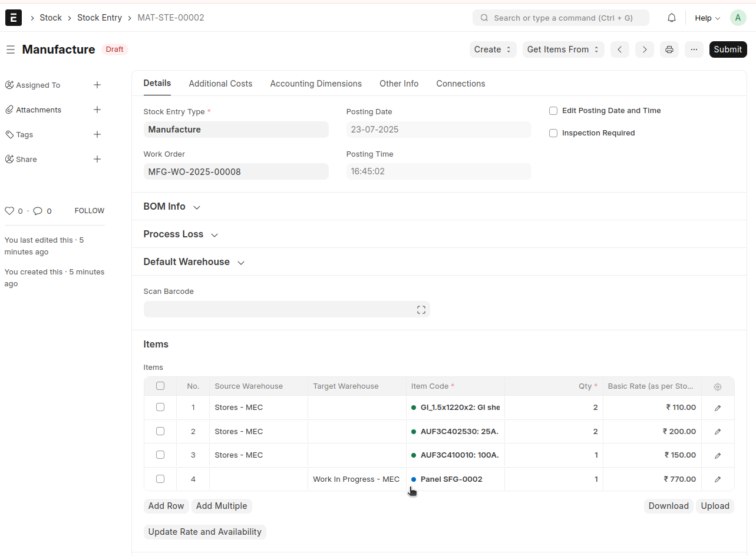Viewport: 756px width, 556px height.
Task: Go to previous document arrow
Action: (x=619, y=49)
